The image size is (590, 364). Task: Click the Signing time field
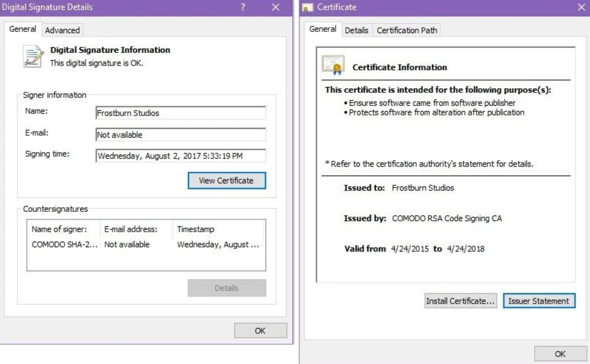click(181, 156)
